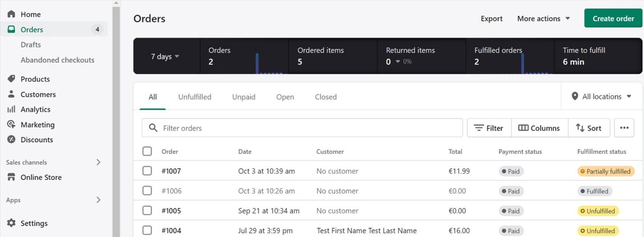Switch to the Closed tab

click(326, 97)
